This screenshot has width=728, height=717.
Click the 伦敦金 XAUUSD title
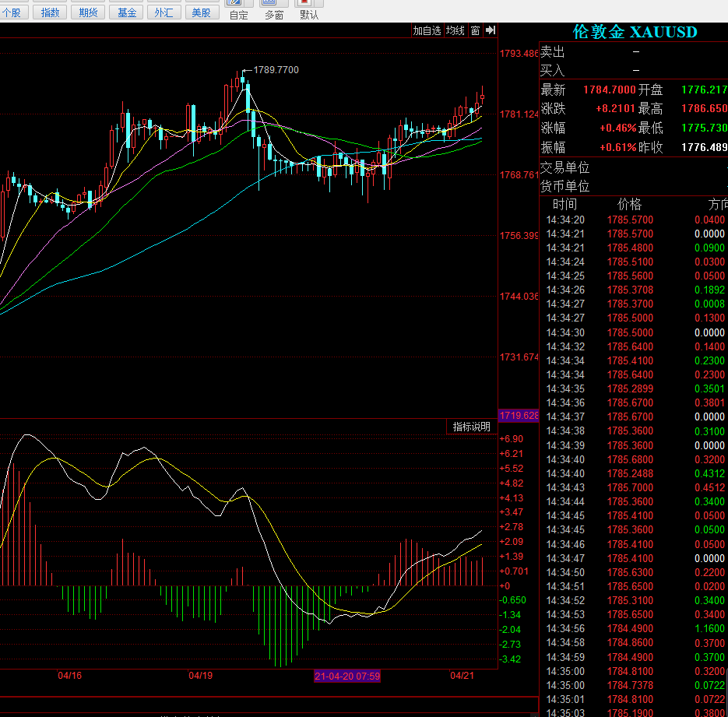pos(635,32)
